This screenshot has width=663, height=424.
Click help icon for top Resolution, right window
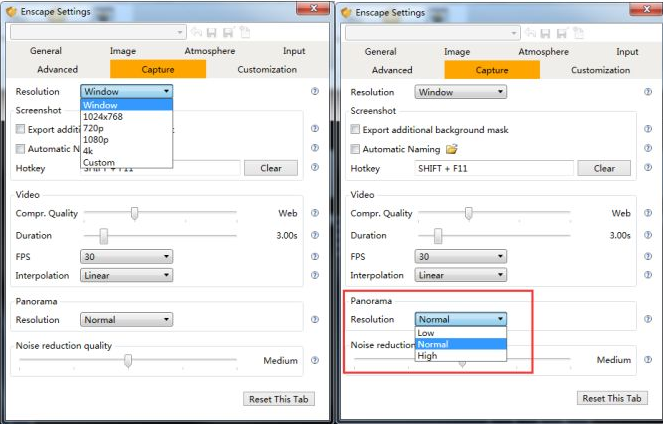(x=648, y=92)
